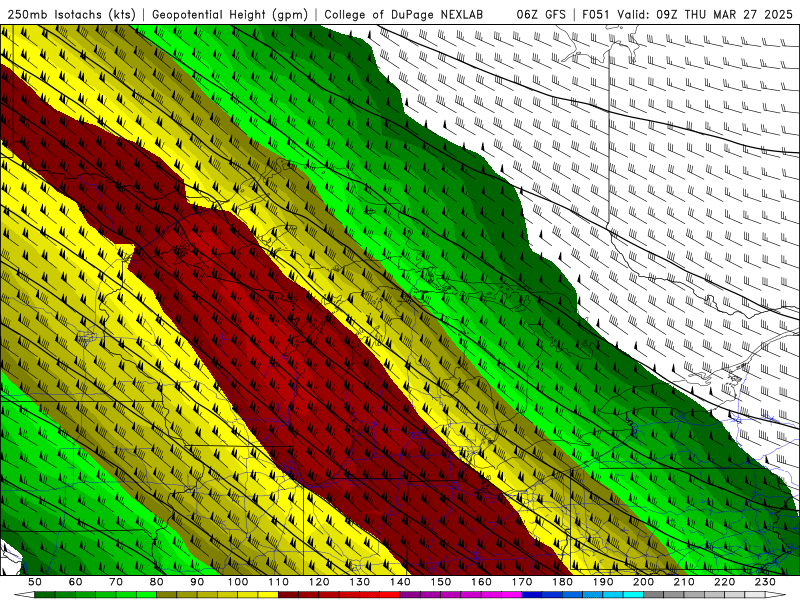The width and height of the screenshot is (800, 600).
Task: Click the 70 value on the color scale
Action: click(x=116, y=582)
